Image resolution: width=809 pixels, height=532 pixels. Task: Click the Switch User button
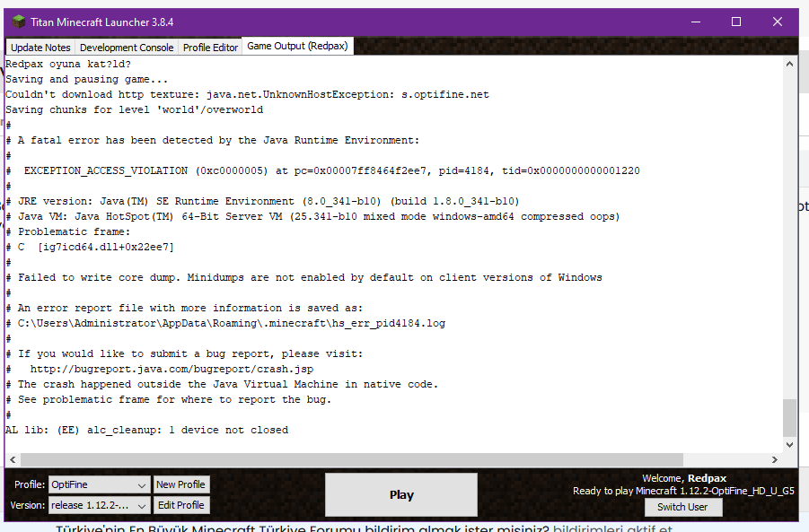coord(682,507)
